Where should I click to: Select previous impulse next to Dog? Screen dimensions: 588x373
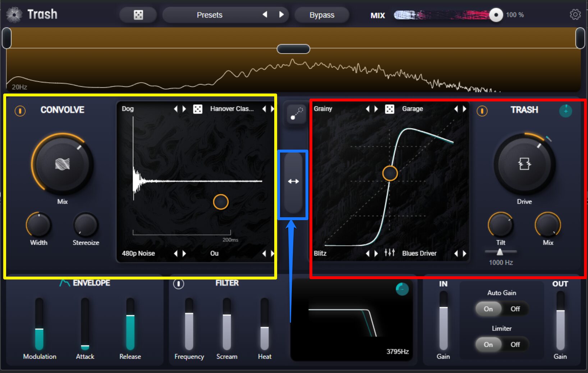click(x=176, y=109)
